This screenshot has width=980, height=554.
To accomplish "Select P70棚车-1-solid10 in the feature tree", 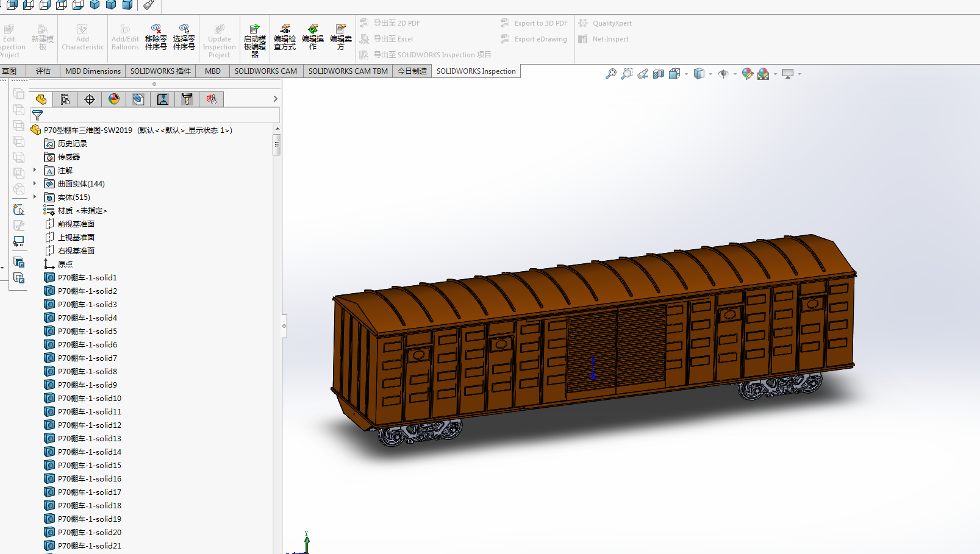I will (x=89, y=399).
